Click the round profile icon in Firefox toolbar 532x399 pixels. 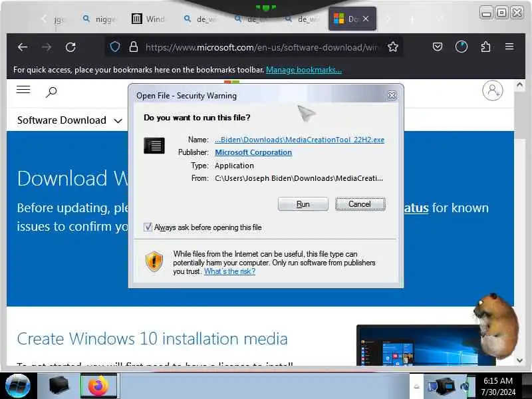[462, 47]
